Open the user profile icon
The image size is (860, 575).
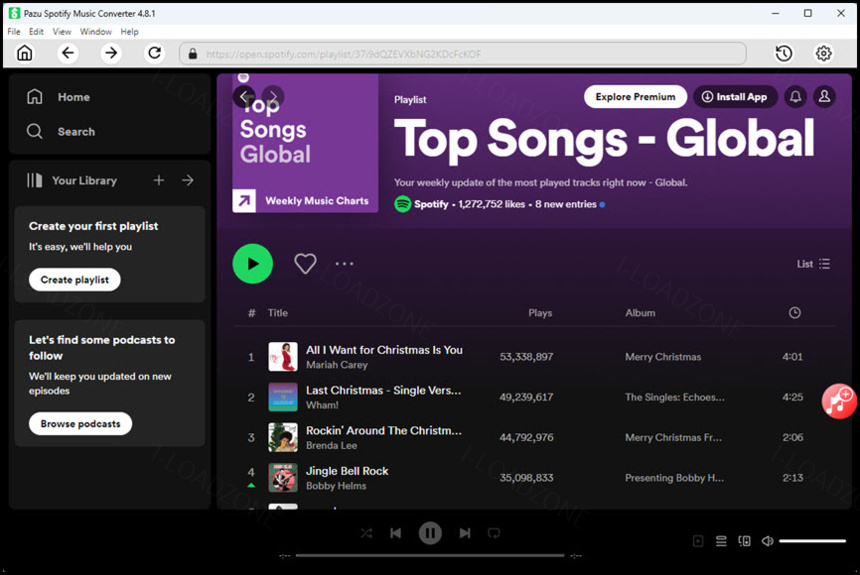824,97
